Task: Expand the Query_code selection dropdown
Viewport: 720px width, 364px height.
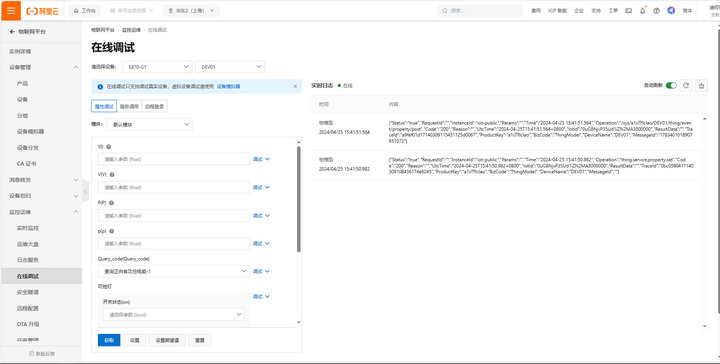Action: point(174,271)
